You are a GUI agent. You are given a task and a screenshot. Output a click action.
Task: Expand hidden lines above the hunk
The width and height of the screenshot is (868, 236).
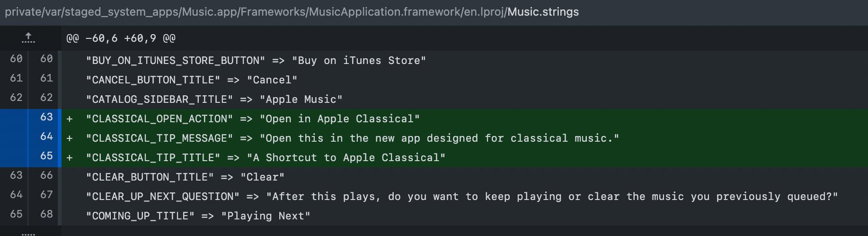pyautogui.click(x=28, y=38)
